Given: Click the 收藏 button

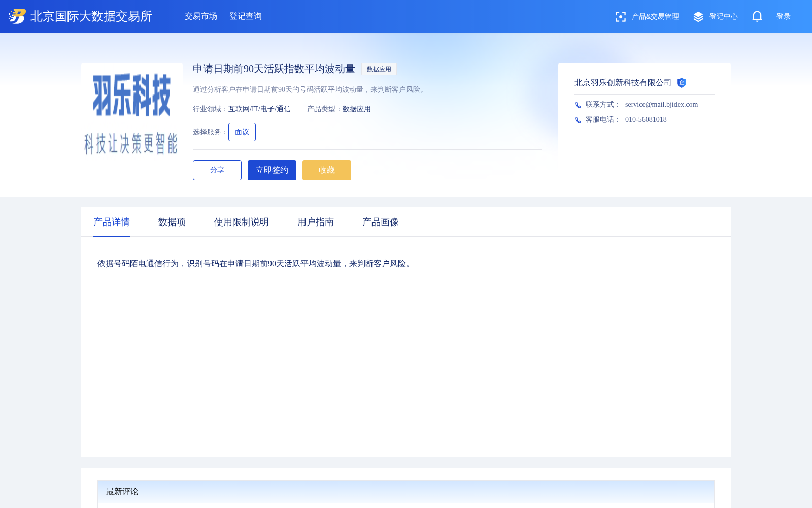Looking at the screenshot, I should click(x=327, y=170).
